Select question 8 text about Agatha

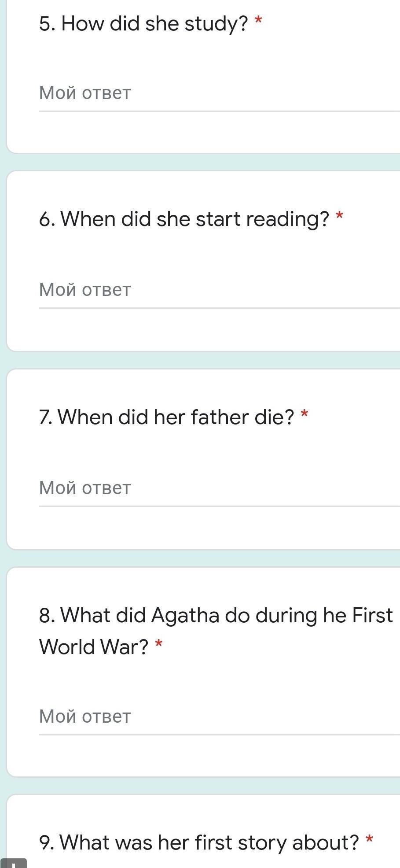[x=216, y=631]
